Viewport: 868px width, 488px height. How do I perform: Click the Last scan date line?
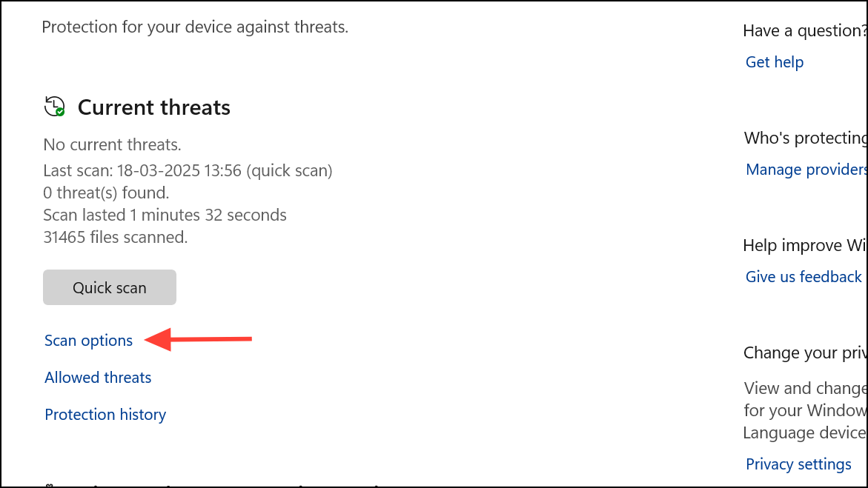[188, 171]
